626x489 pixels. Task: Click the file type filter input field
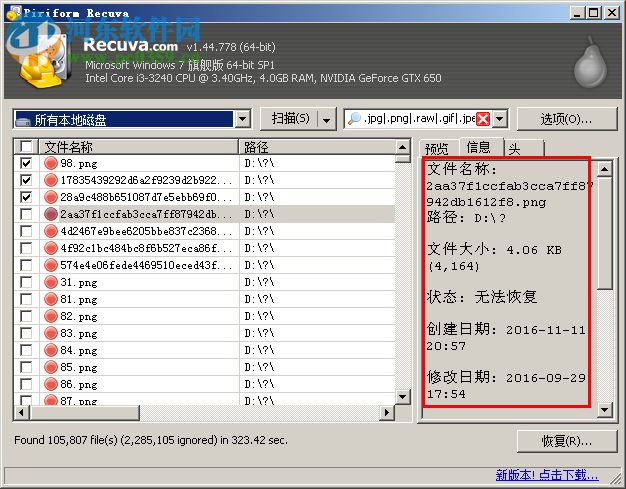[419, 119]
